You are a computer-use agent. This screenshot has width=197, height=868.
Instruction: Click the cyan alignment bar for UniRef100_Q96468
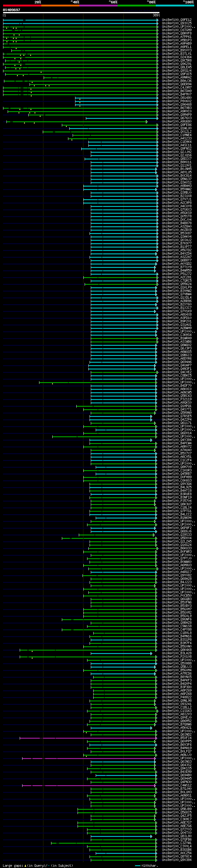click(117, 105)
